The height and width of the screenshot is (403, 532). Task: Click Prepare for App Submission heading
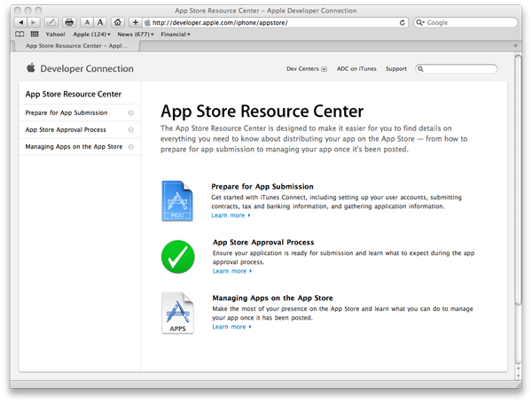pos(262,187)
